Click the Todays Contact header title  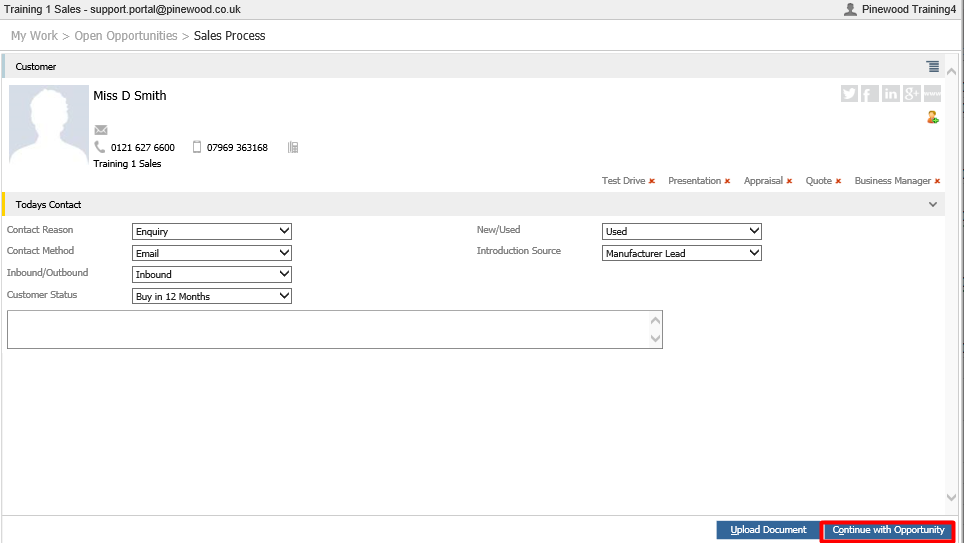click(x=49, y=205)
